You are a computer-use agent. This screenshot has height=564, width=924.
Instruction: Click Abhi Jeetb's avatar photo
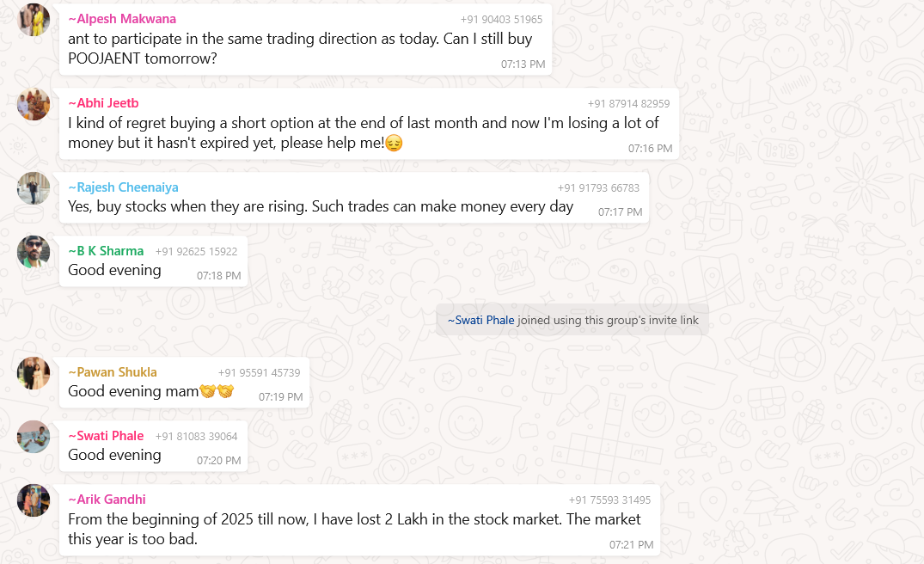pos(34,104)
